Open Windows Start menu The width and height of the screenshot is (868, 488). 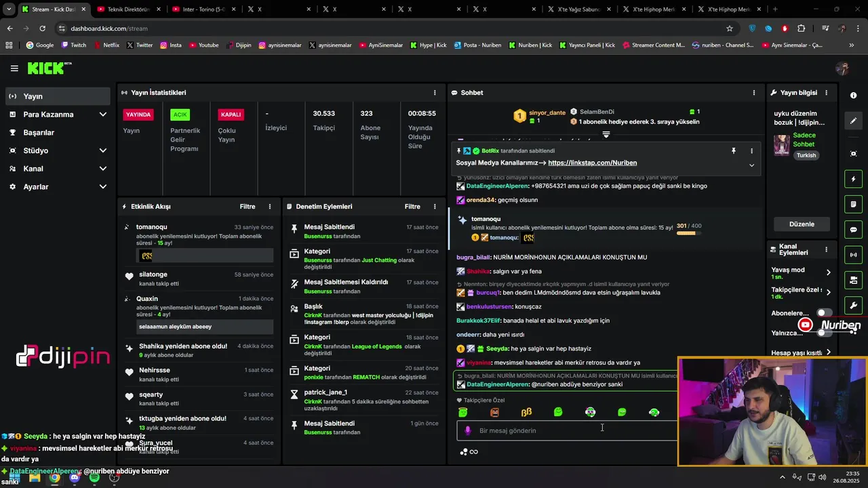[x=14, y=477]
